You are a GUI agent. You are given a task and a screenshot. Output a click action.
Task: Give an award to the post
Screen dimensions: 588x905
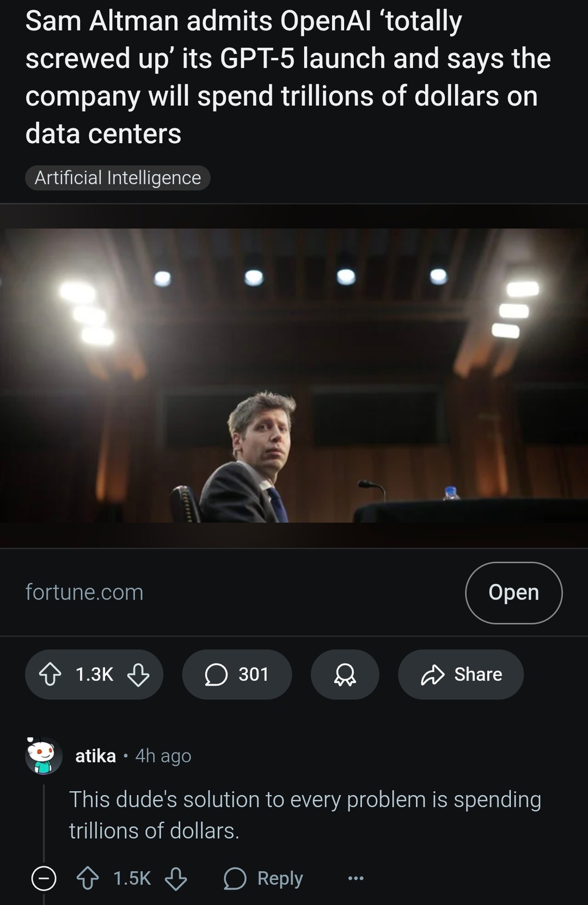[345, 674]
